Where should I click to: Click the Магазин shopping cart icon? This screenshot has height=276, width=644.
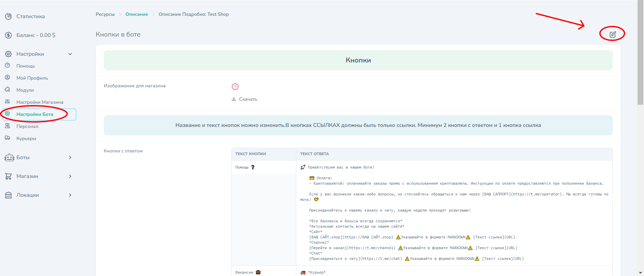point(8,176)
